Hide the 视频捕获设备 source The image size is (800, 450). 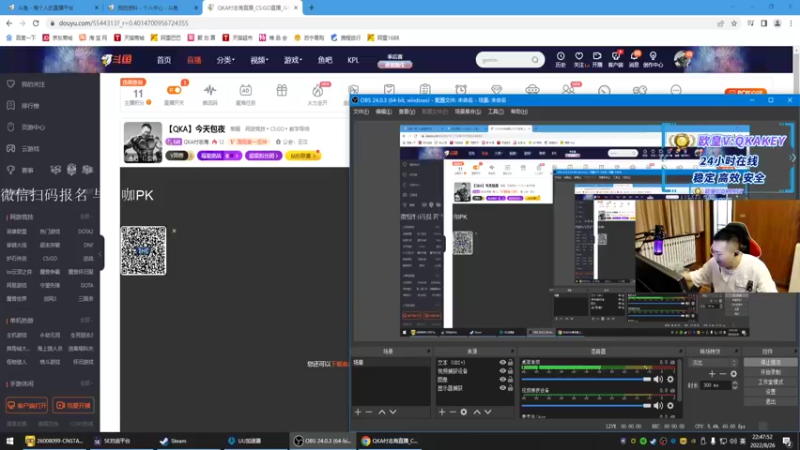click(503, 371)
